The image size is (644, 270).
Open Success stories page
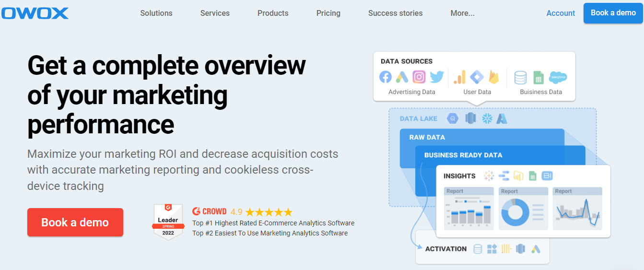pyautogui.click(x=396, y=13)
